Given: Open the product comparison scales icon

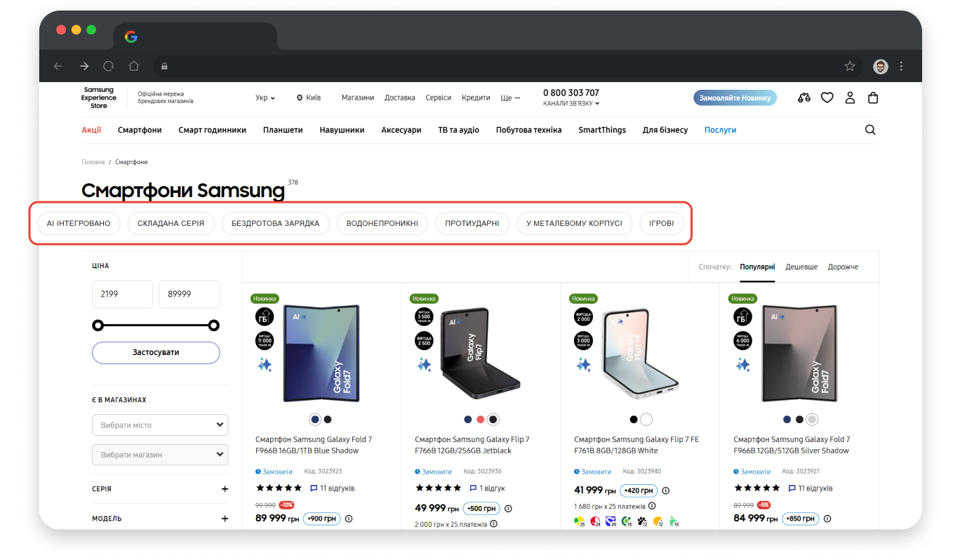Looking at the screenshot, I should [804, 98].
